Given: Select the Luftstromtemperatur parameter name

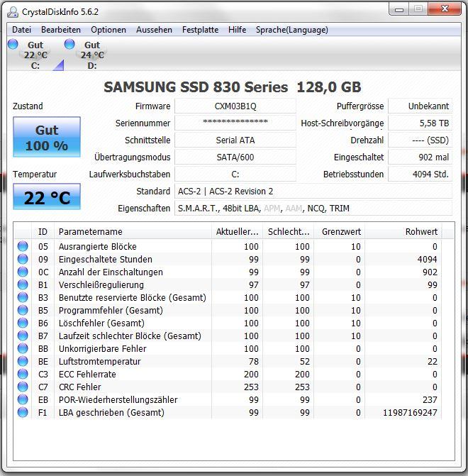Looking at the screenshot, I should pyautogui.click(x=99, y=361).
